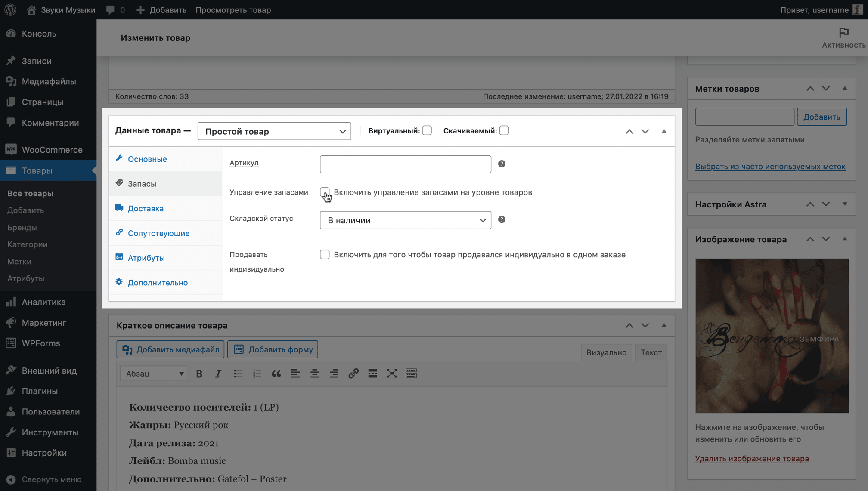
Task: Enable stock management checkbox
Action: pyautogui.click(x=325, y=192)
